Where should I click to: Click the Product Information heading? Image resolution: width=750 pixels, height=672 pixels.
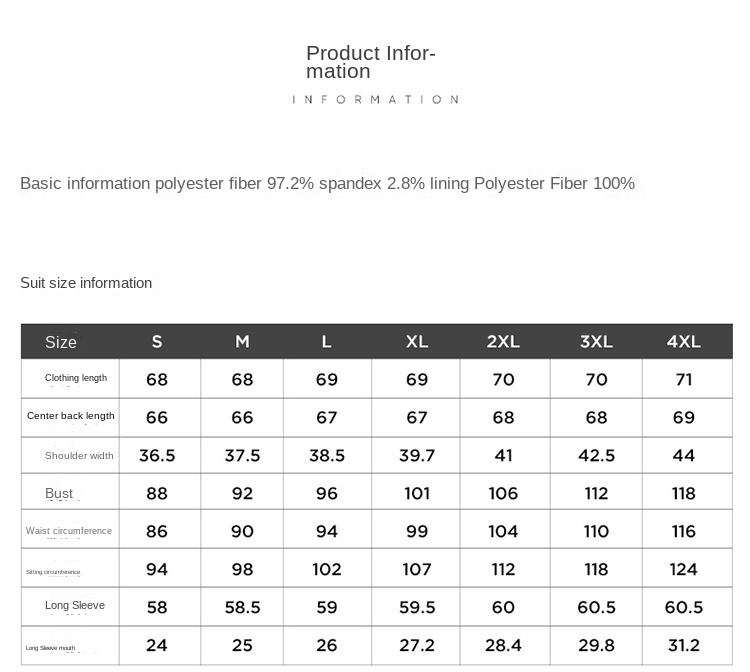click(370, 62)
